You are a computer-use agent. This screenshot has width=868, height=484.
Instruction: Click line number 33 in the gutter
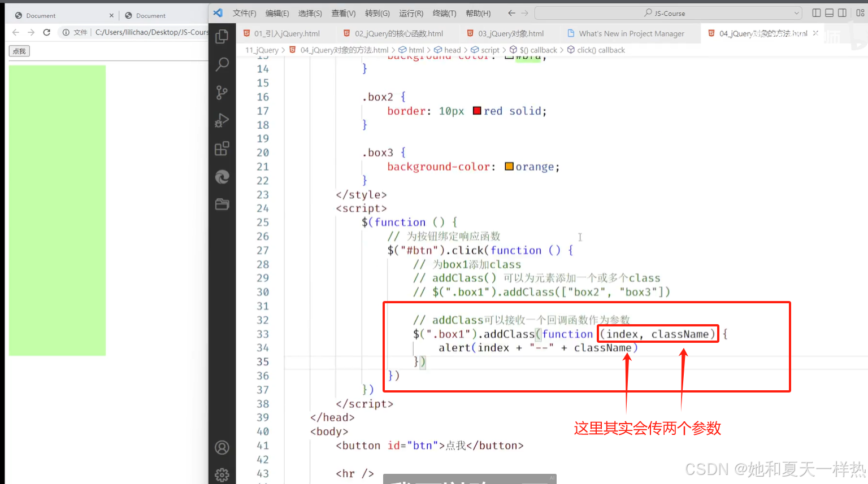point(263,334)
